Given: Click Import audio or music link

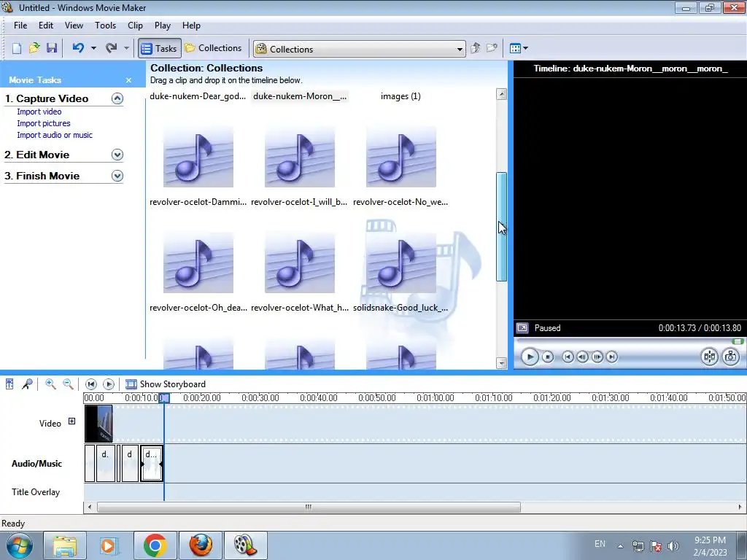Looking at the screenshot, I should pyautogui.click(x=55, y=135).
